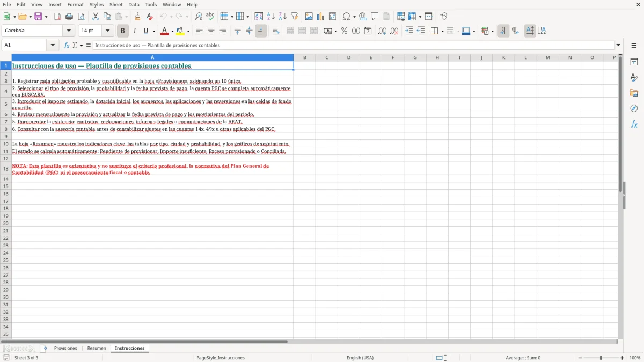Apply red font color swatch
Viewport: 644px width, 362px height.
pyautogui.click(x=165, y=31)
